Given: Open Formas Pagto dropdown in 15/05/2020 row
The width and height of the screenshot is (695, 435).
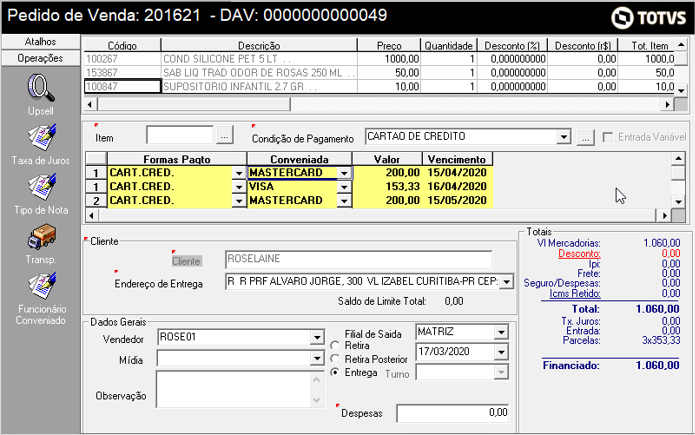Looking at the screenshot, I should pos(239,201).
